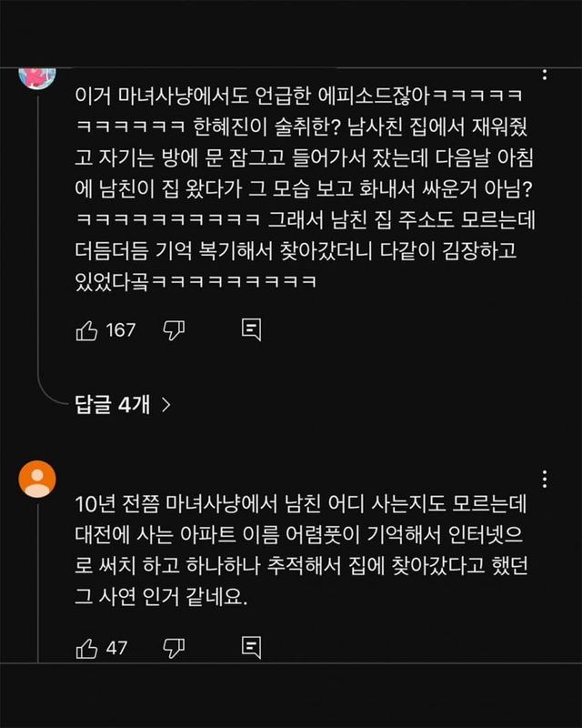This screenshot has width=582, height=728.
Task: Open the three-dot menu on the first comment
Action: (x=545, y=73)
